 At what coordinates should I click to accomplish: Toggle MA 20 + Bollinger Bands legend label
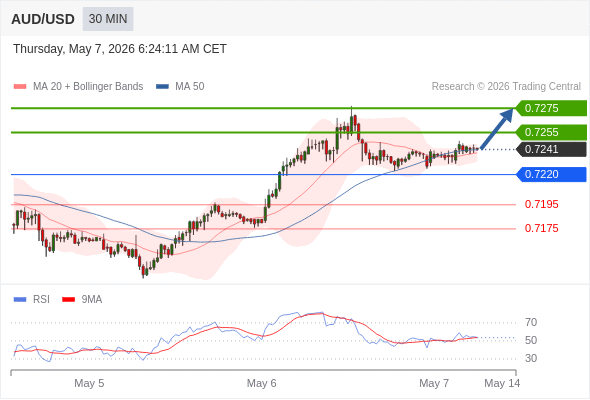88,87
